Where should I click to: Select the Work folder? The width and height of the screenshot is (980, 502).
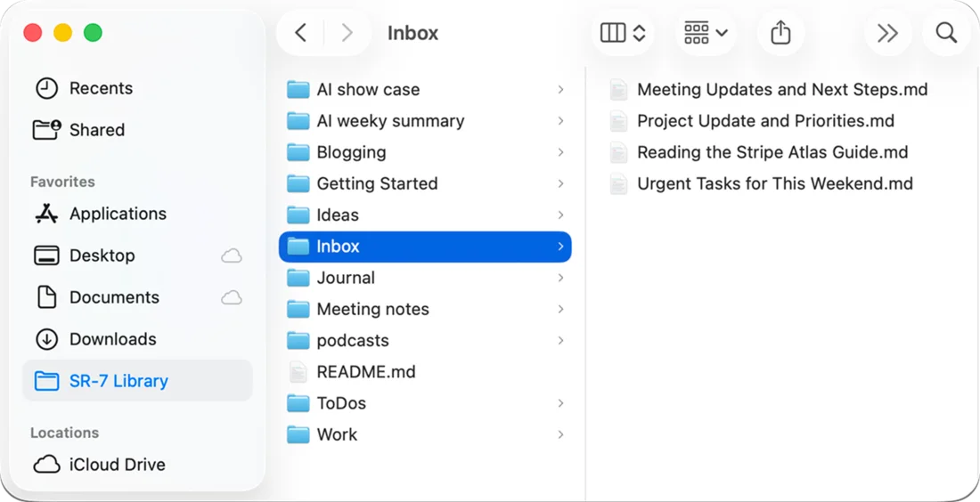(x=425, y=434)
